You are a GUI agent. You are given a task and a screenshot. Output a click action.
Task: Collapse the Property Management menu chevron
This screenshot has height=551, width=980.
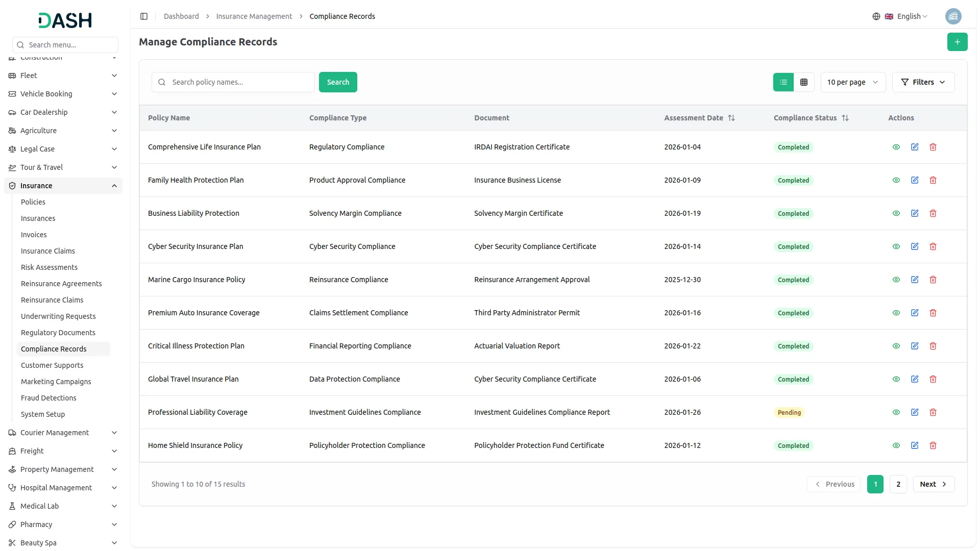114,469
